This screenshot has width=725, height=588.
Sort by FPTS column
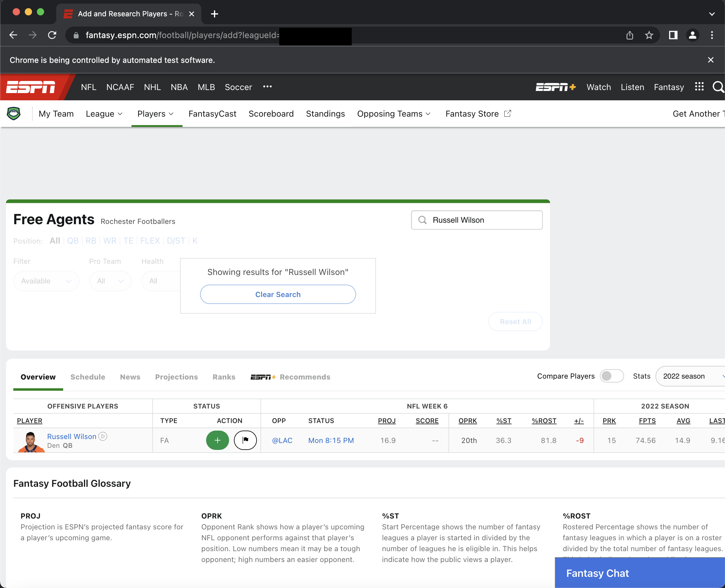pos(647,421)
